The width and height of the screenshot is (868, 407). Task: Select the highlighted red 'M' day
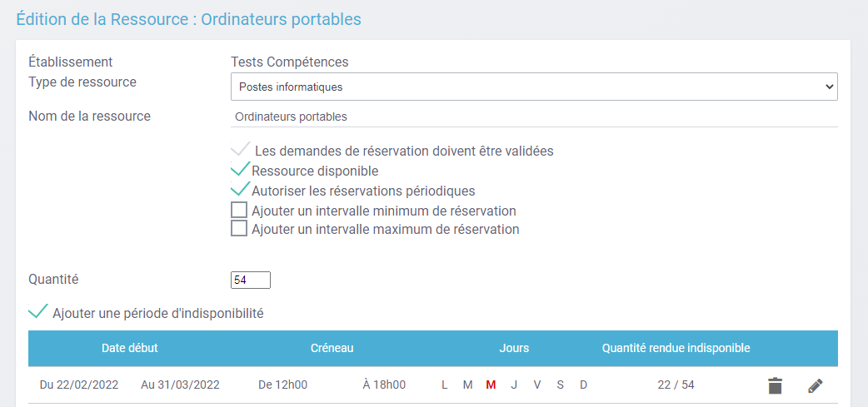(x=491, y=385)
